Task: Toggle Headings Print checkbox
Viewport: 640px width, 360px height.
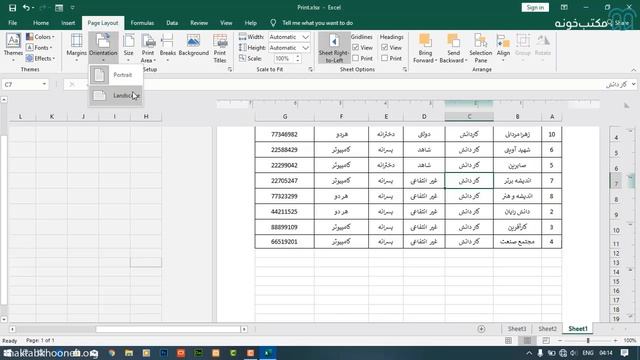Action: coord(384,58)
